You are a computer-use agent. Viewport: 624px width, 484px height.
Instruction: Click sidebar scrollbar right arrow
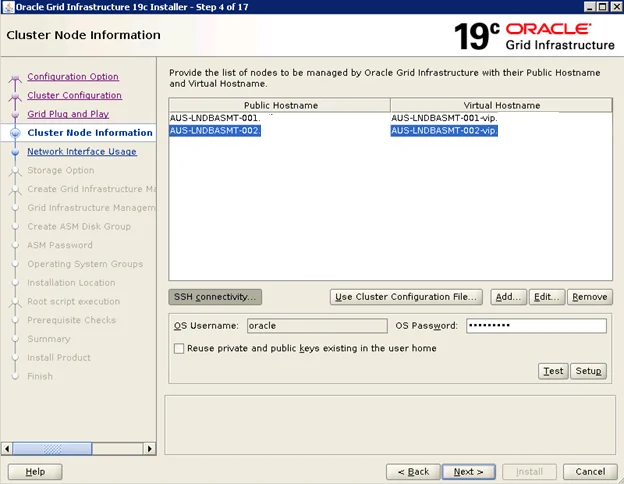[x=149, y=449]
